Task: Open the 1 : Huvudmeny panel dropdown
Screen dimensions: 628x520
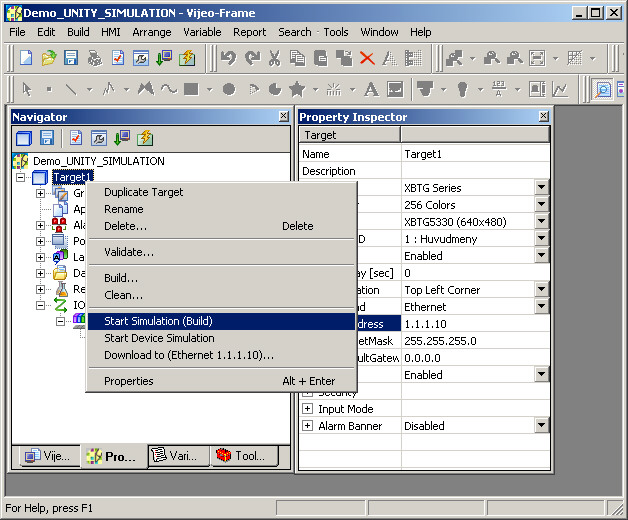Action: click(x=541, y=238)
